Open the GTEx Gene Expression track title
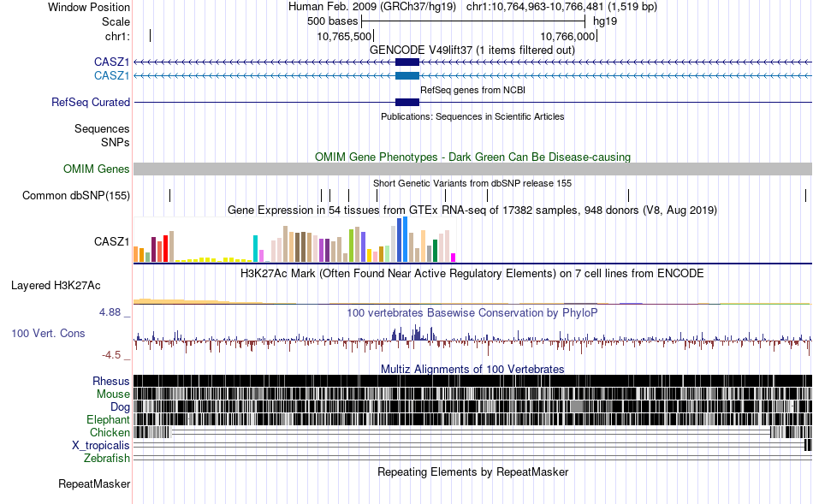Viewport: 813px width, 504px height. pos(472,210)
